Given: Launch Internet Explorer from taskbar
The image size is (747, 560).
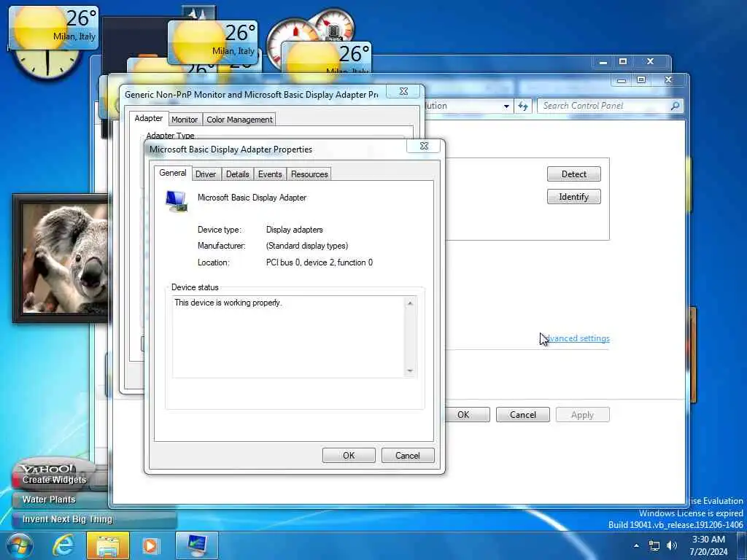Looking at the screenshot, I should pyautogui.click(x=63, y=545).
